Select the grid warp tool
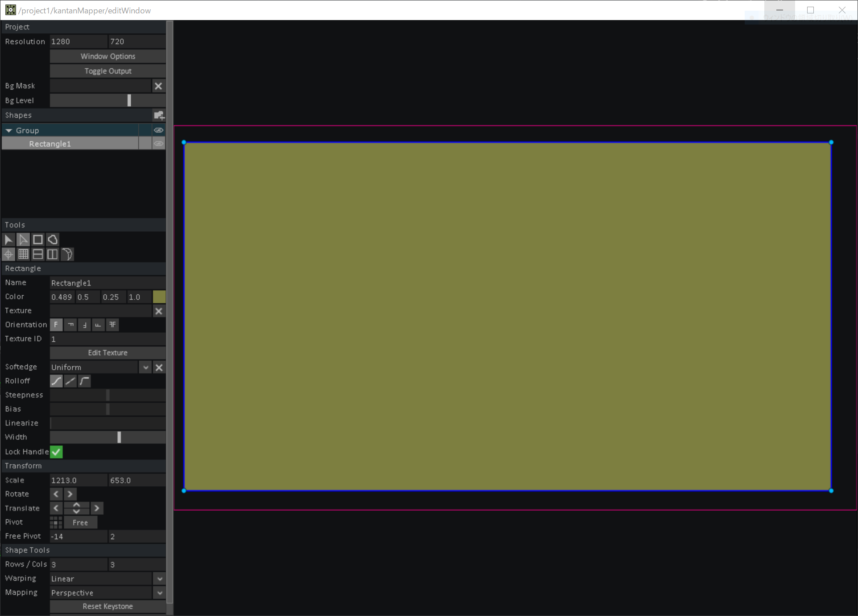Screen dimensions: 858x616 pyautogui.click(x=23, y=254)
